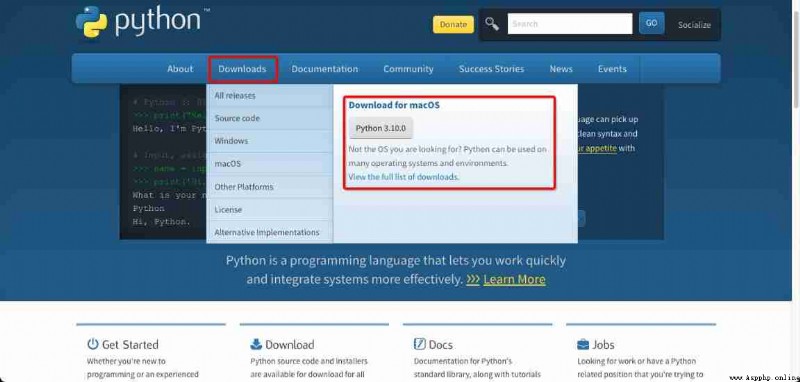Click the yellow Donate button
This screenshot has width=800, height=382.
tap(453, 24)
